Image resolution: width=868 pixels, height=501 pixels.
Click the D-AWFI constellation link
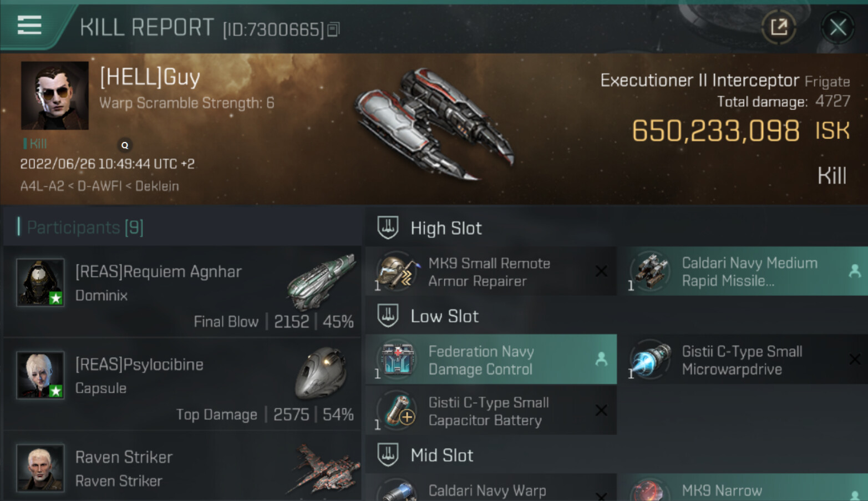[x=99, y=186]
